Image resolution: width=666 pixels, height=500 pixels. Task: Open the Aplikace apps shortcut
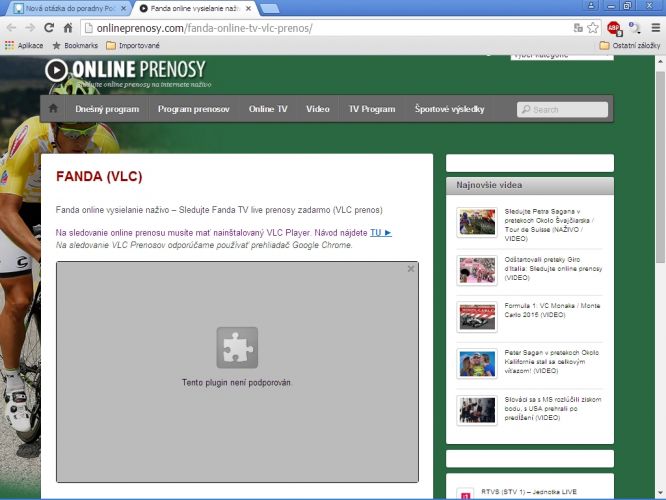click(24, 45)
